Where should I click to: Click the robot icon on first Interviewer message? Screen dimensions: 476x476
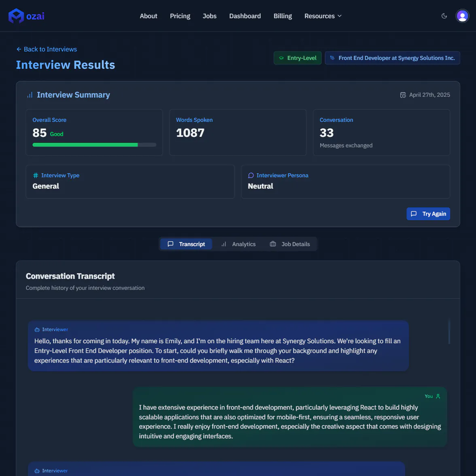pyautogui.click(x=37, y=329)
